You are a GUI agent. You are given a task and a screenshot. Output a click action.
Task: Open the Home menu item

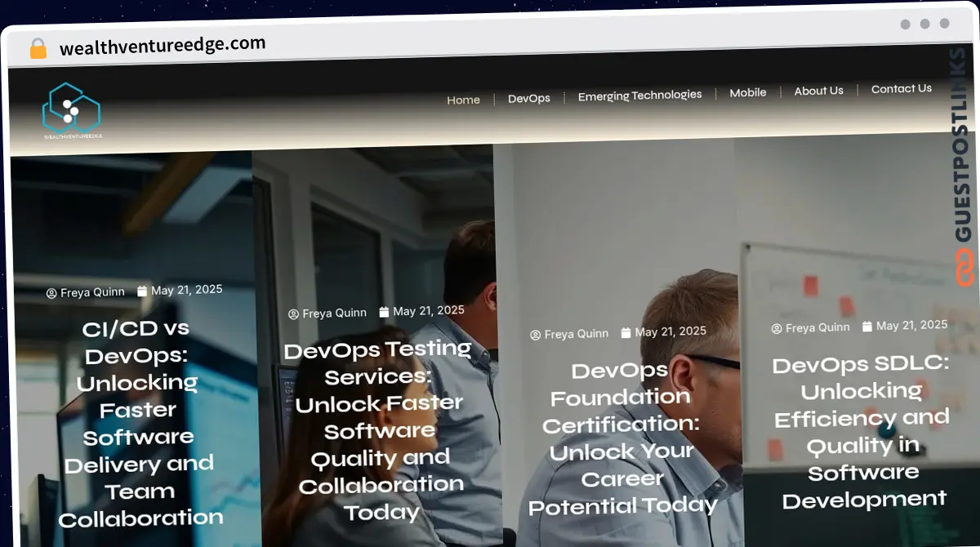point(463,100)
